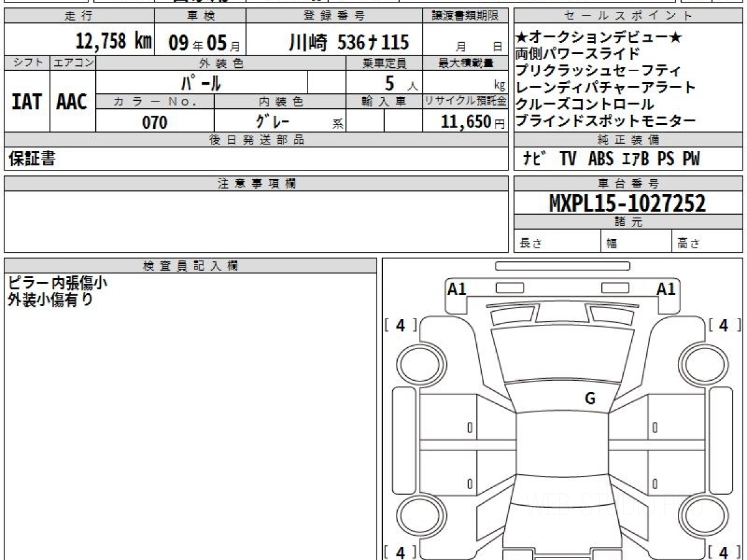
Task: Click the IAT shift type cell
Action: coord(27,101)
